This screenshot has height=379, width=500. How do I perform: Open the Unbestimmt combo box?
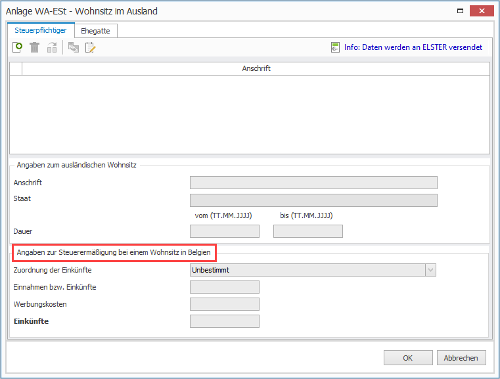tap(313, 270)
